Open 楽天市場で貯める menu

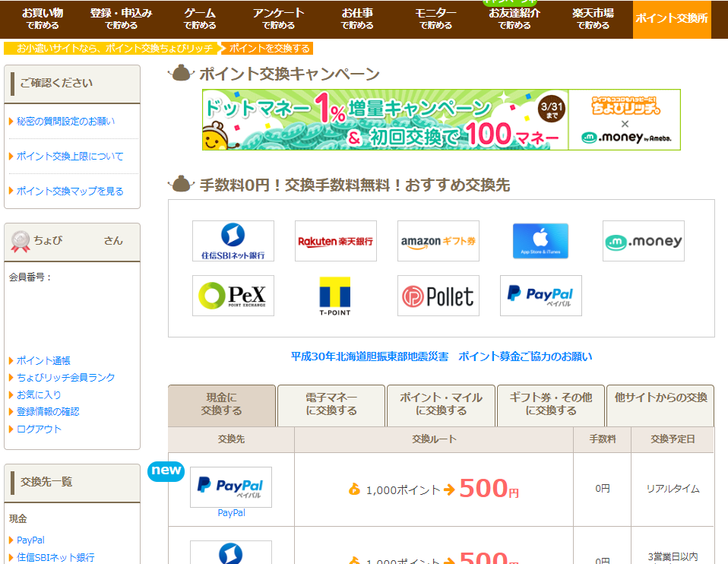coord(593,19)
